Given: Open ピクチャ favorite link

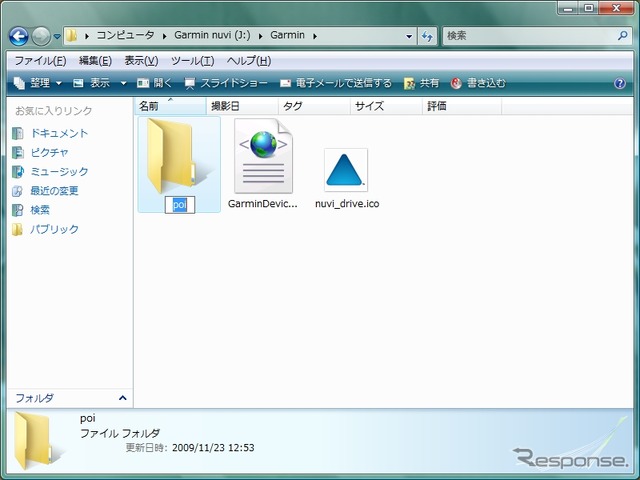Looking at the screenshot, I should (40, 153).
